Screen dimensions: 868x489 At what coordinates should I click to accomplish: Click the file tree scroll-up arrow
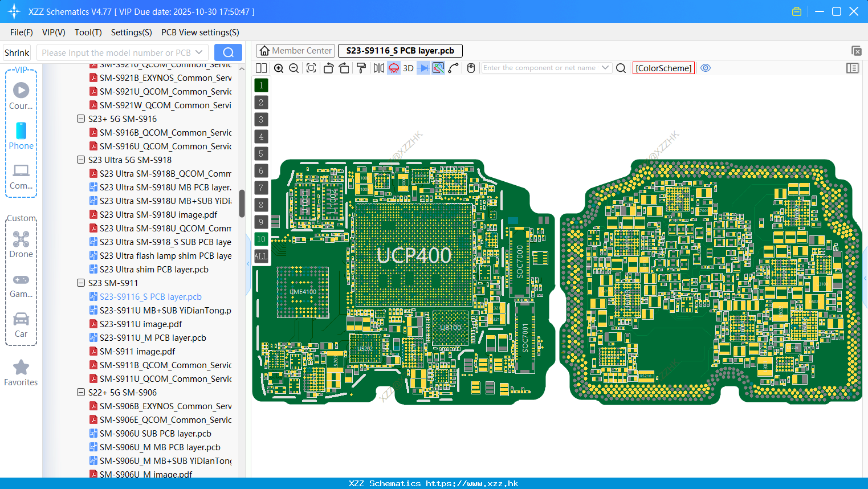(x=242, y=68)
